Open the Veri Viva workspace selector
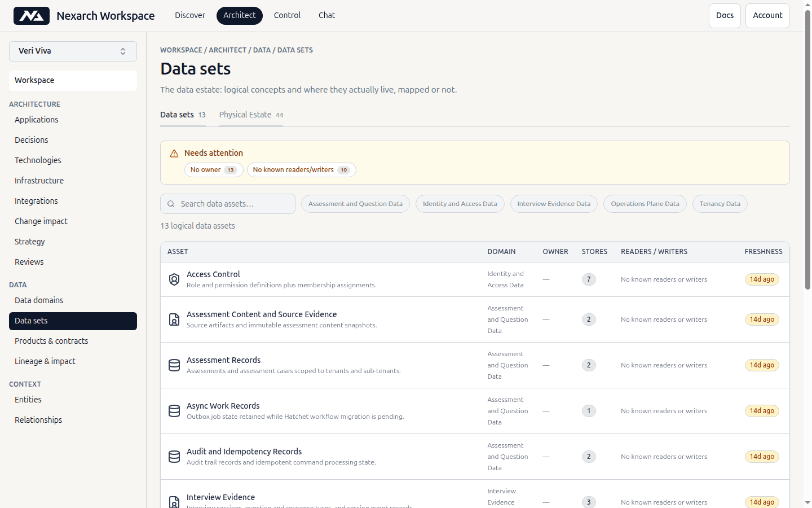 pyautogui.click(x=73, y=51)
